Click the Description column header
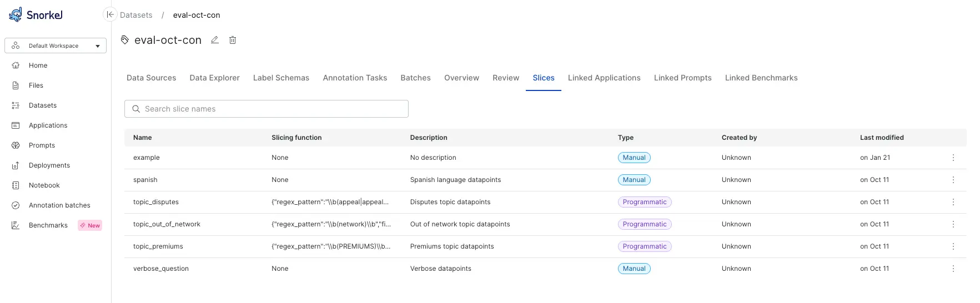 pyautogui.click(x=429, y=138)
